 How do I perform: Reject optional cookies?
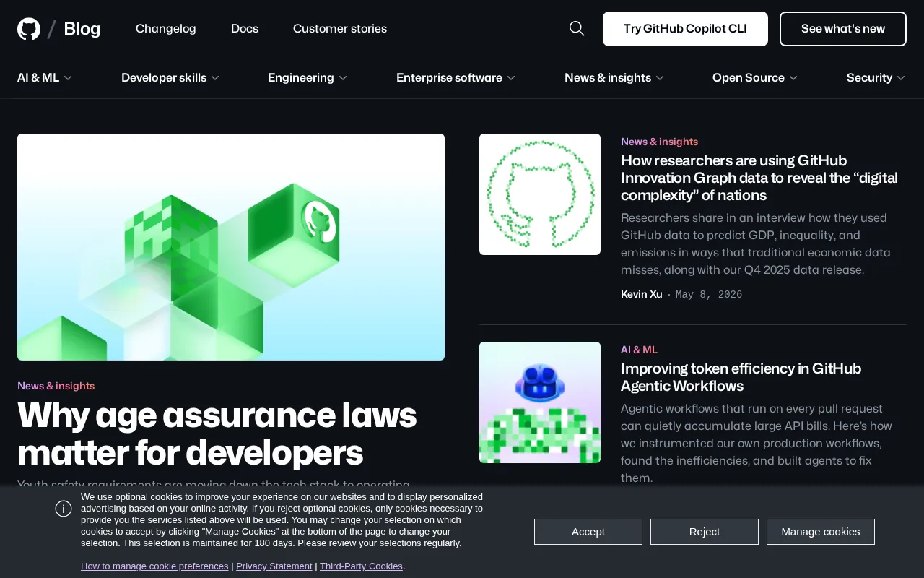pyautogui.click(x=705, y=532)
